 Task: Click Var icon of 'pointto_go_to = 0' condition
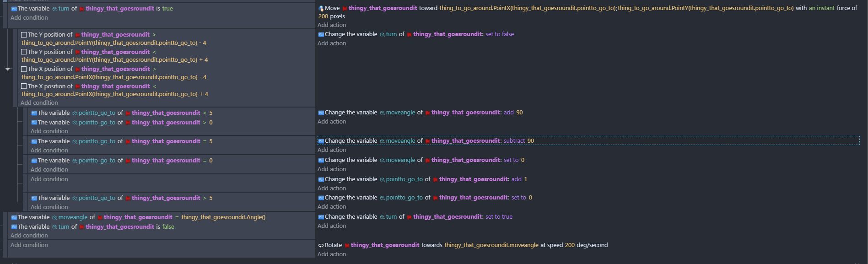[x=34, y=161]
